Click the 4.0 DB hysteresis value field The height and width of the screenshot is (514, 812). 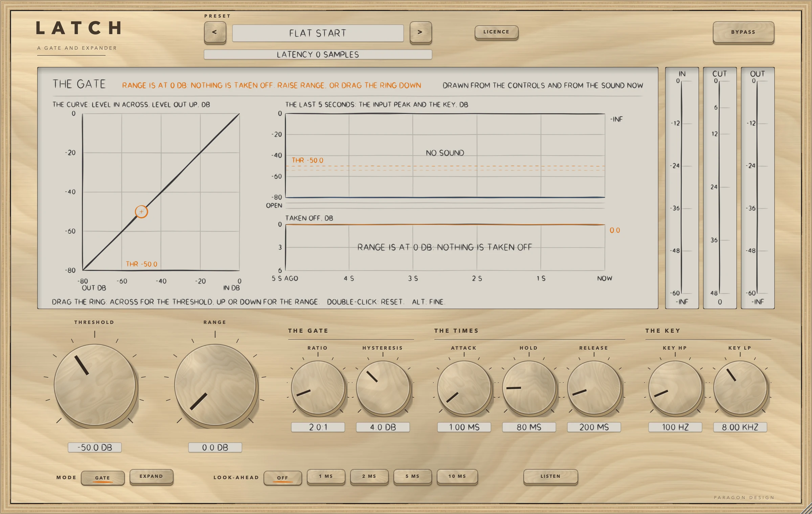[383, 427]
